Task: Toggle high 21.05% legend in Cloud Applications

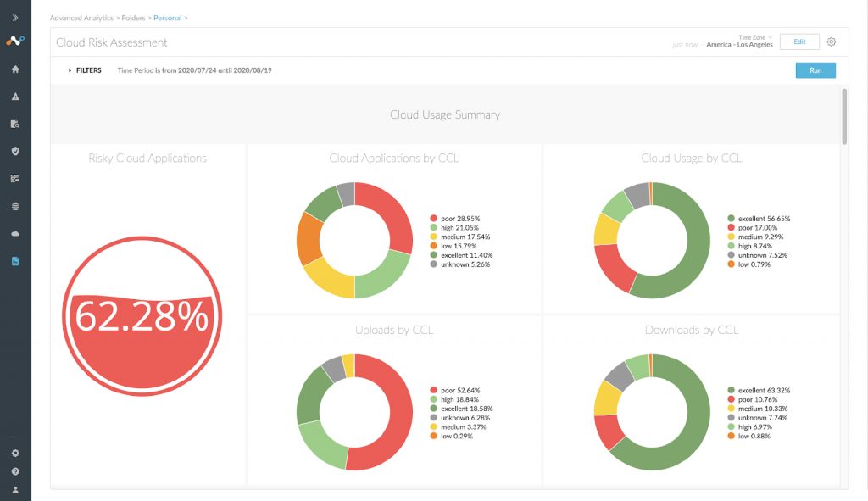Action: click(x=454, y=227)
